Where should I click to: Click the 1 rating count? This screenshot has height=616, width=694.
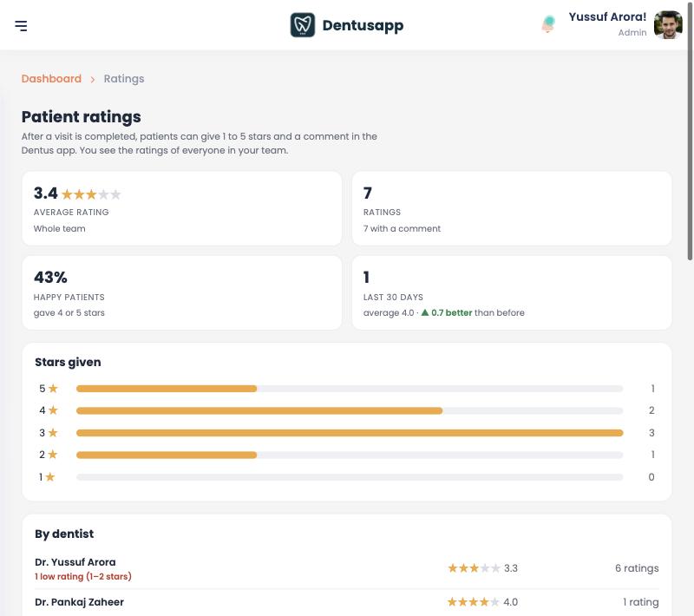coord(641,602)
